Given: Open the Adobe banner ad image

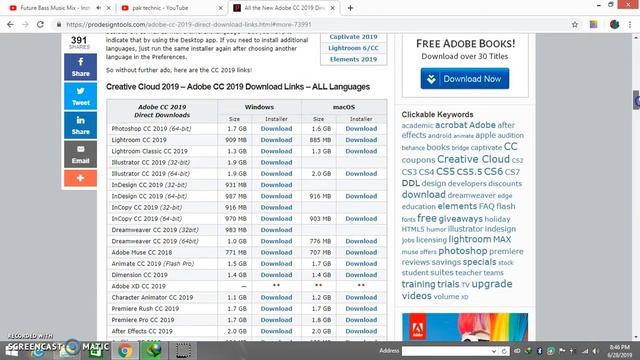Looking at the screenshot, I should click(464, 327).
